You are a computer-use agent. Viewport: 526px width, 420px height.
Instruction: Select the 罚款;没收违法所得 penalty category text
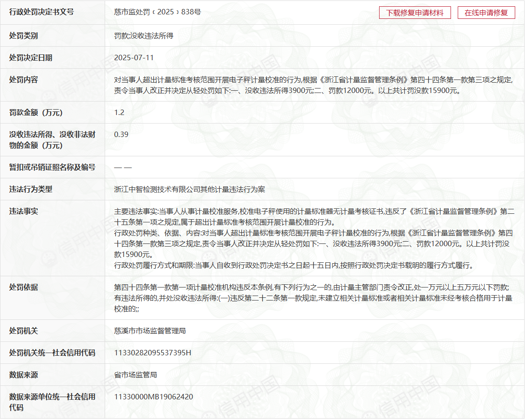[x=144, y=35]
